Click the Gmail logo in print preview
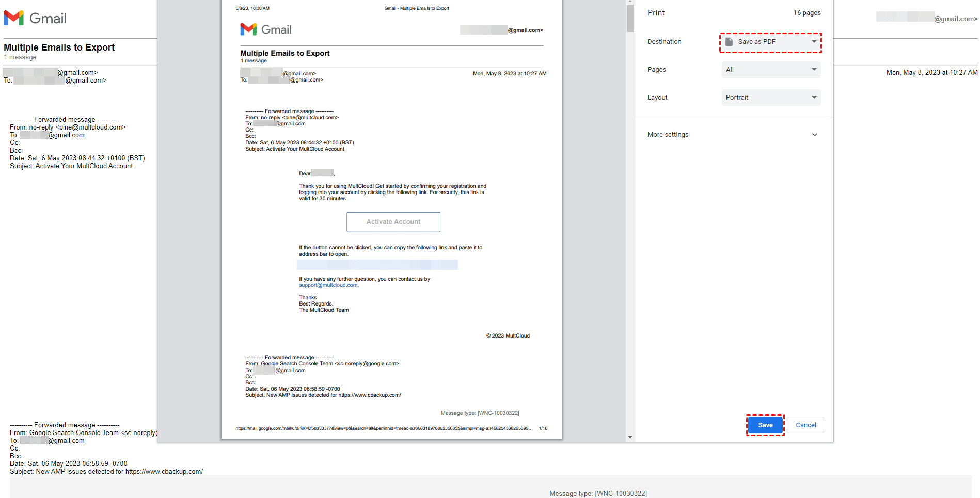This screenshot has height=498, width=980. tap(266, 29)
